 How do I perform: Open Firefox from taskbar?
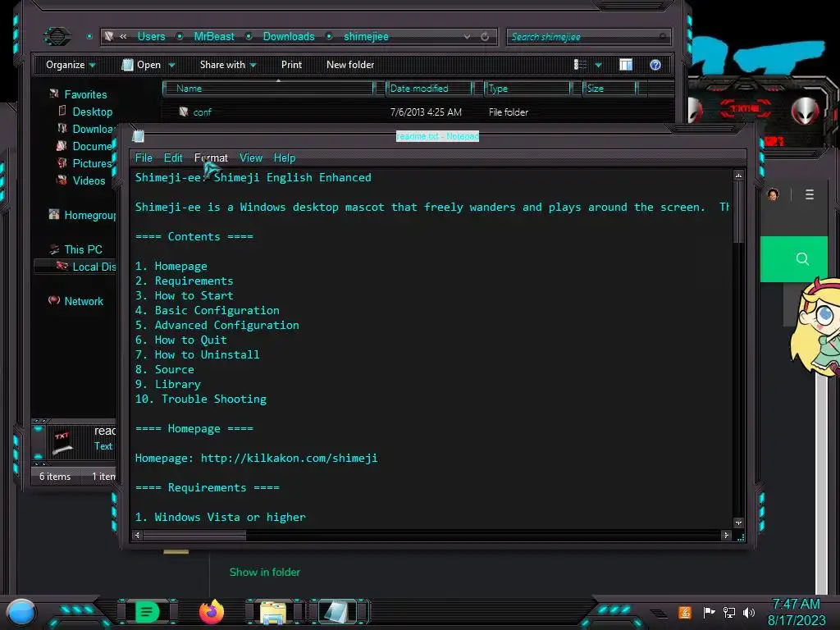[211, 612]
